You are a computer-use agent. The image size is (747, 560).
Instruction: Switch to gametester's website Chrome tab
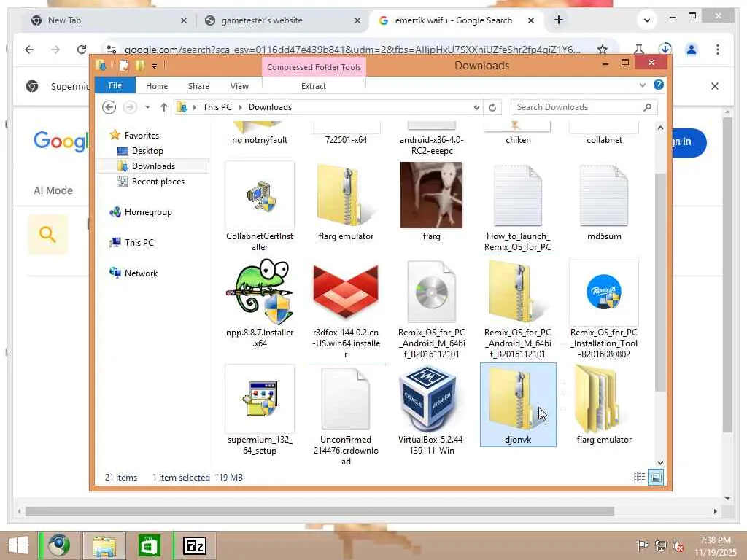coord(282,20)
